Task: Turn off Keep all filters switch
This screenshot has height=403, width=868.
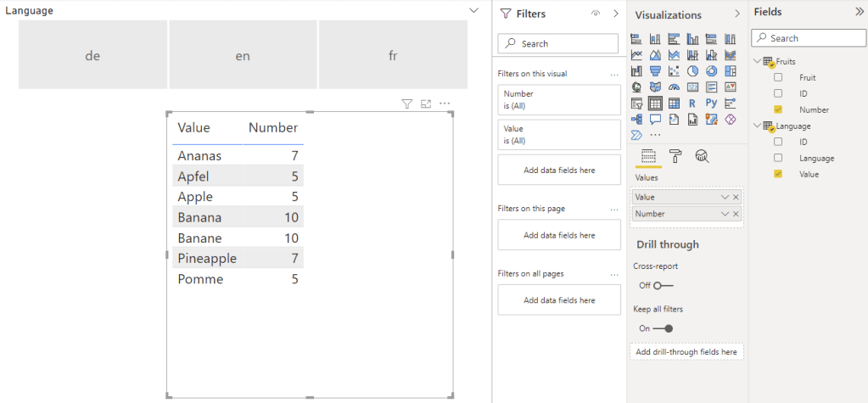Action: [663, 328]
